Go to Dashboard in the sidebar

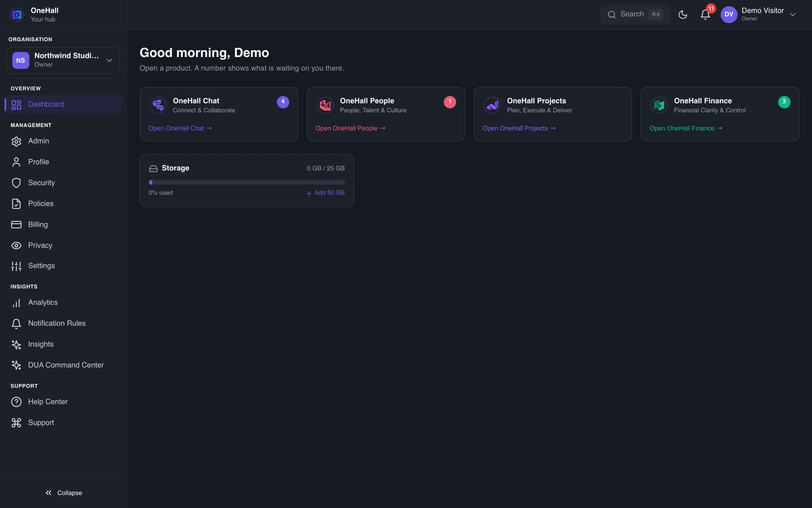tap(63, 104)
